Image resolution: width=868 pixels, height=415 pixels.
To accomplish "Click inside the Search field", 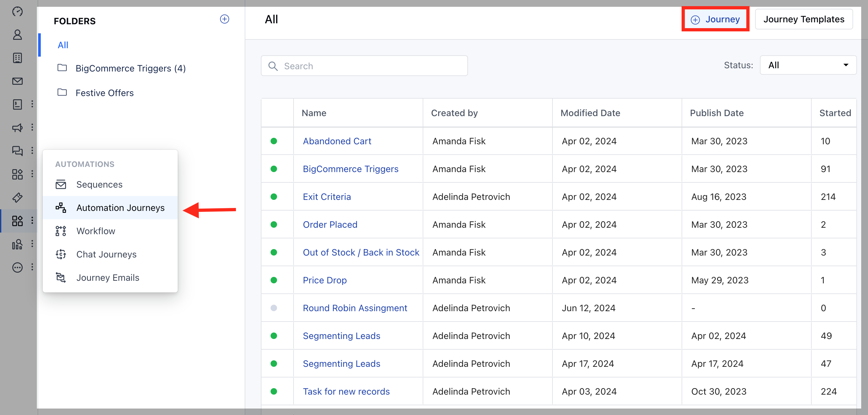I will [364, 66].
